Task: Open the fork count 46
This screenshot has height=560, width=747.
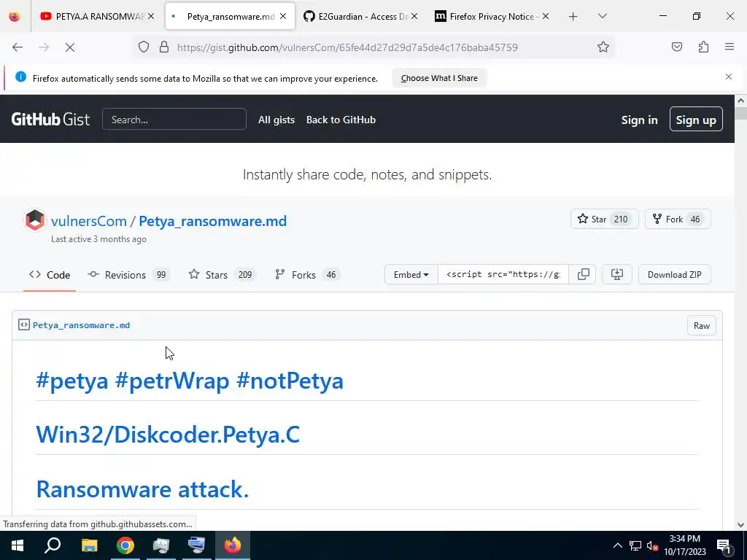Action: [695, 219]
